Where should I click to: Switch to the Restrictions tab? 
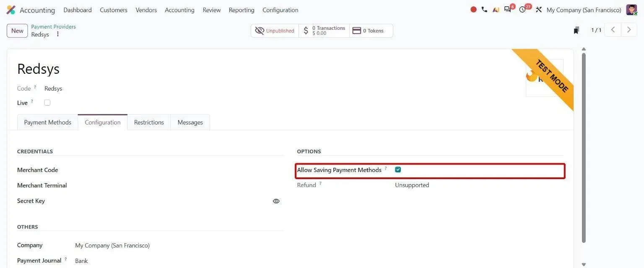149,122
